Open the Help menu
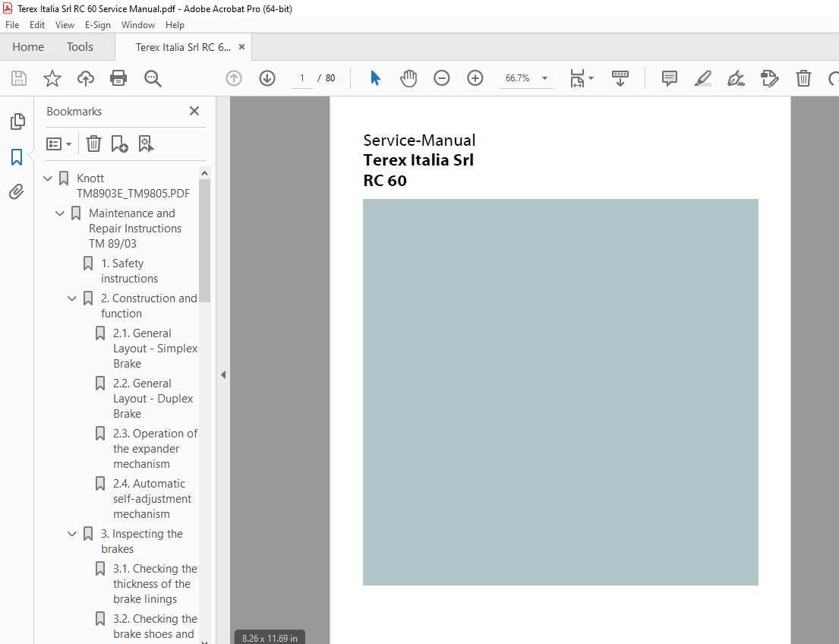This screenshot has height=644, width=839. 175,24
